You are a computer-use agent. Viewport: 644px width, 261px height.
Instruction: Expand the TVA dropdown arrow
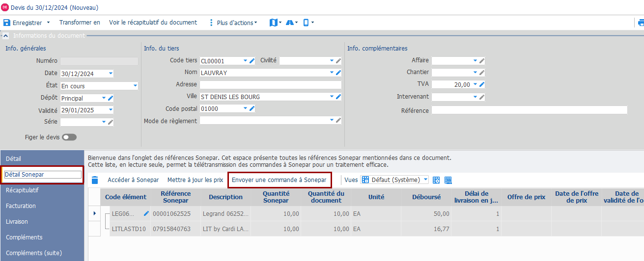click(x=476, y=84)
